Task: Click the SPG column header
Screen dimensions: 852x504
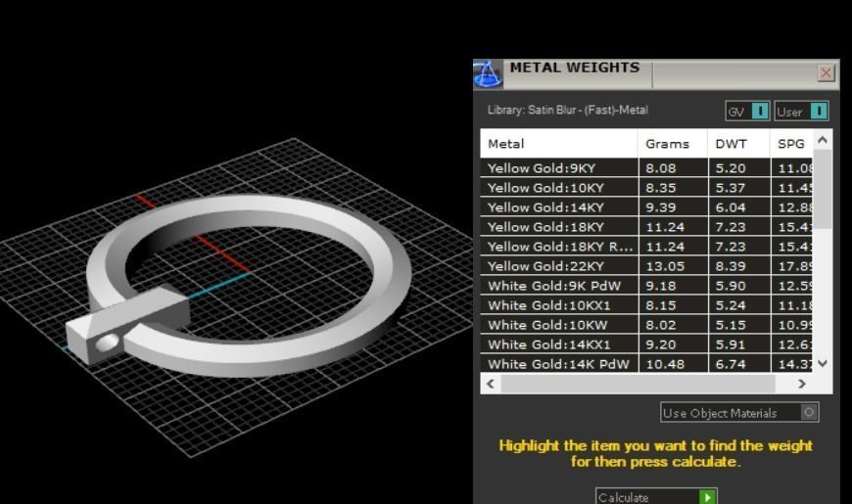Action: (x=791, y=144)
